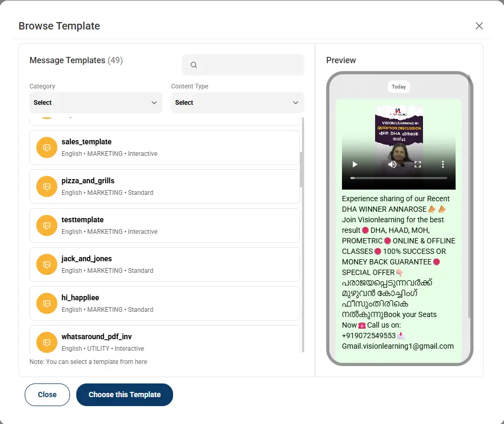Choose the jack_and_jones name

pos(86,259)
